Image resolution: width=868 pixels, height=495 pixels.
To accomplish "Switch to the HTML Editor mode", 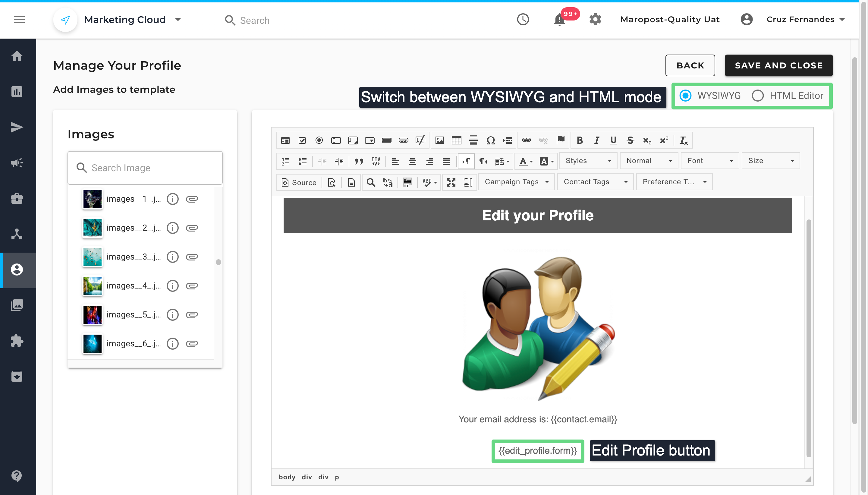I will pos(758,96).
